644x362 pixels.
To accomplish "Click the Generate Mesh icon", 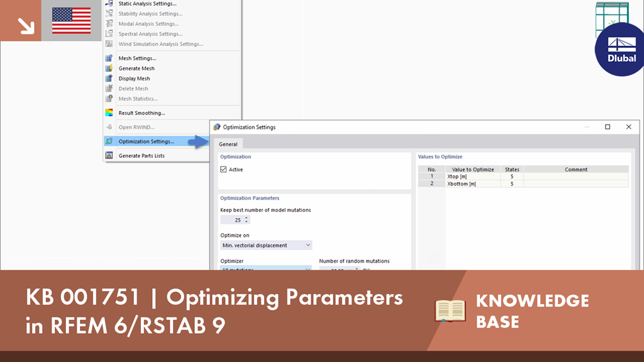I will 109,69.
